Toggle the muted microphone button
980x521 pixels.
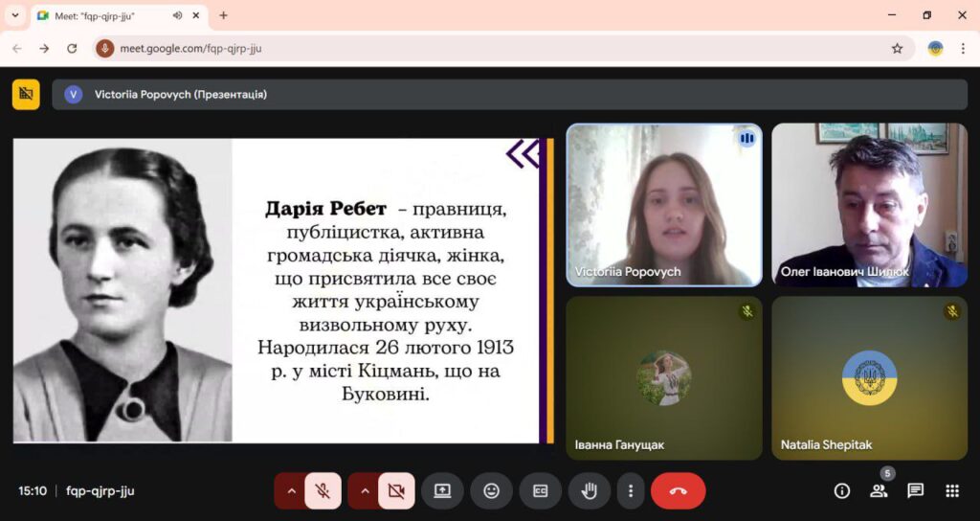(x=323, y=491)
